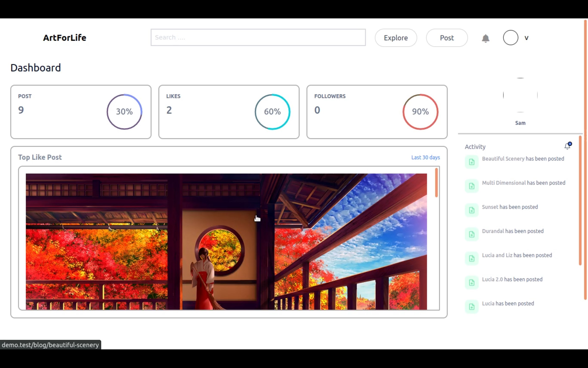Click the Activity panel scrollbar
Viewport: 588px width, 368px height.
pos(580,200)
